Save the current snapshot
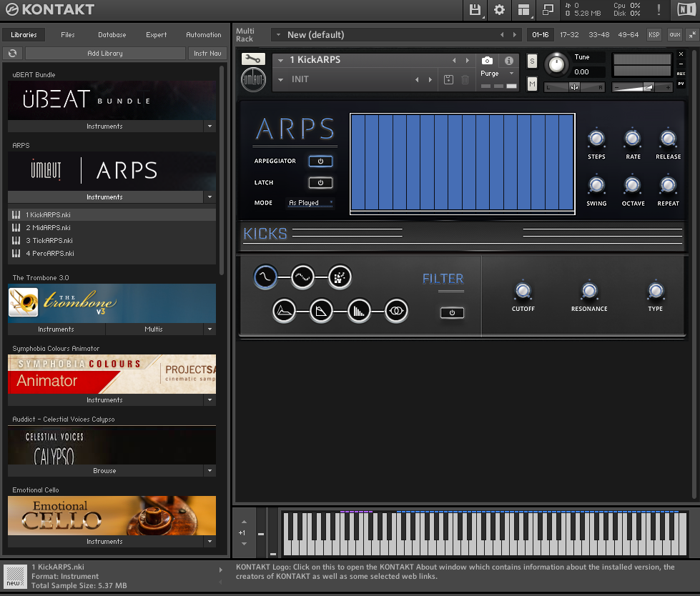Image resolution: width=700 pixels, height=596 pixels. [x=448, y=79]
